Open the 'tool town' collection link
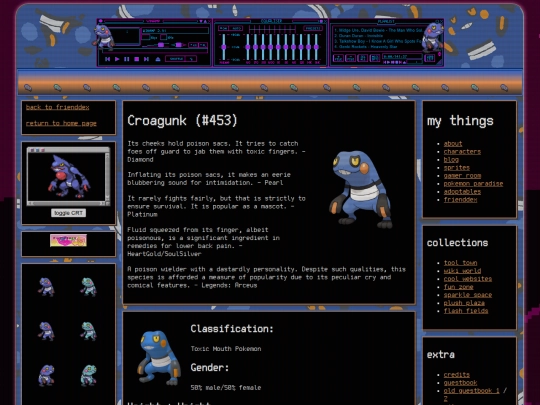The height and width of the screenshot is (405, 540). coord(460,263)
